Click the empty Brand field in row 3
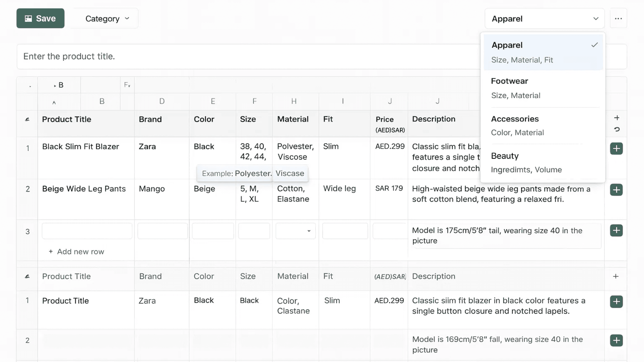This screenshot has height=362, width=644. (x=163, y=231)
